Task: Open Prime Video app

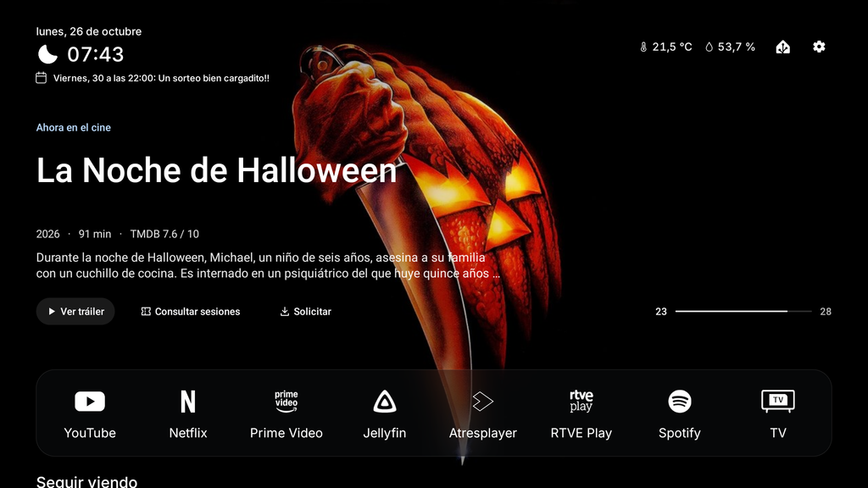Action: (x=287, y=413)
